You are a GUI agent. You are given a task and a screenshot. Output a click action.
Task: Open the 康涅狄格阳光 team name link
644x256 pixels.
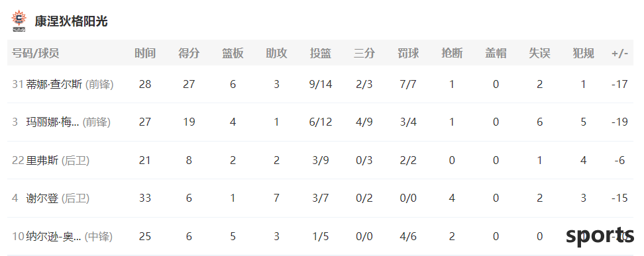pos(71,21)
